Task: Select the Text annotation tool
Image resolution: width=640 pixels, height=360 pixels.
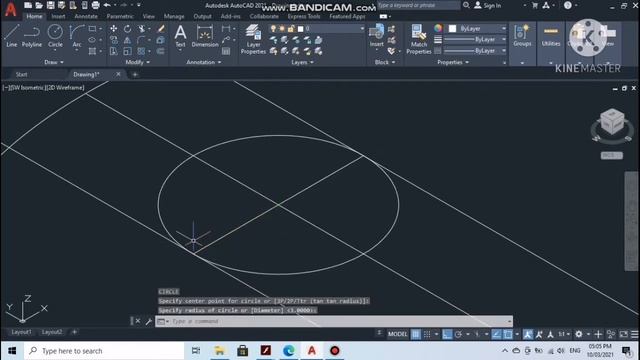Action: coord(180,36)
